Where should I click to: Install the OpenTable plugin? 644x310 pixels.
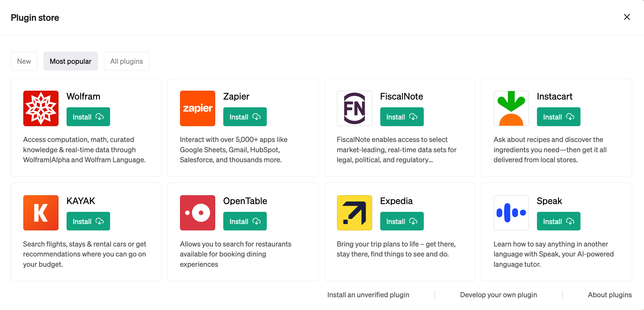click(244, 221)
